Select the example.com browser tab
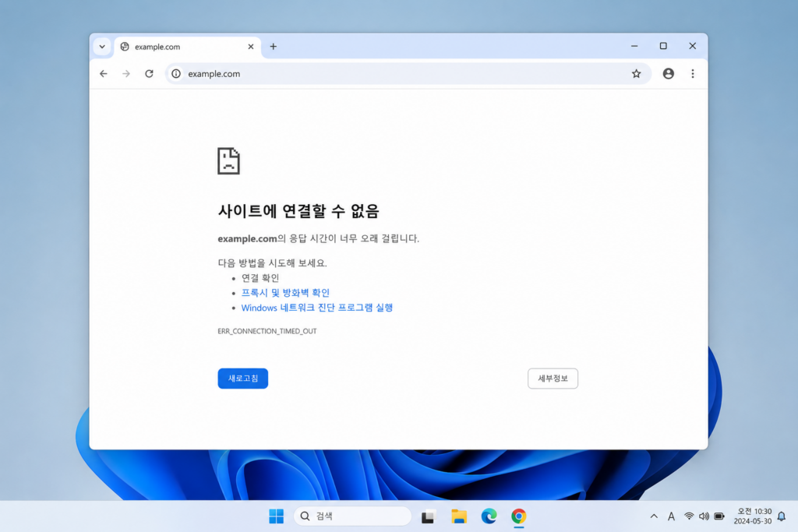 187,47
